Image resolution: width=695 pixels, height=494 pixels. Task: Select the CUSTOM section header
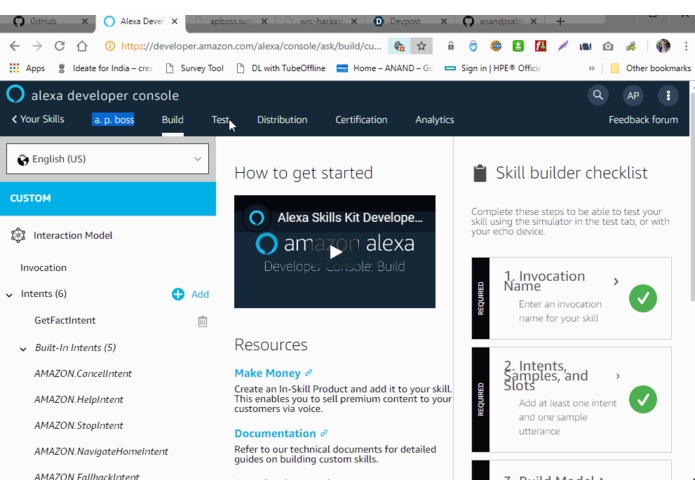point(108,198)
